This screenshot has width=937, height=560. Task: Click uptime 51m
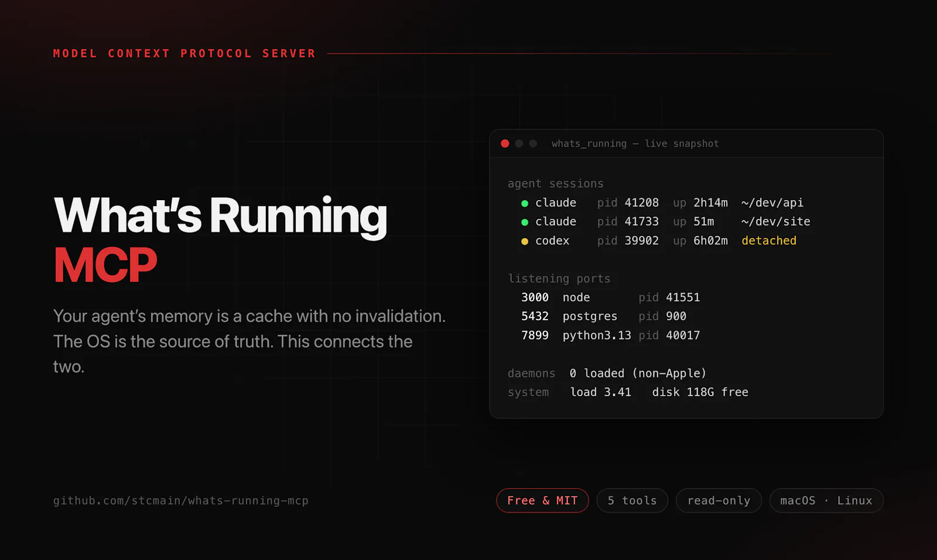click(x=703, y=221)
